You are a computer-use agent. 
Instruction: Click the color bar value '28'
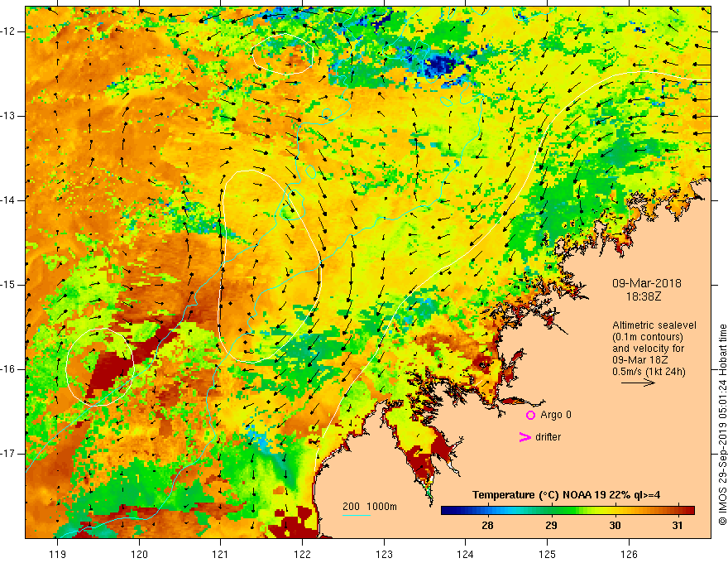[487, 526]
